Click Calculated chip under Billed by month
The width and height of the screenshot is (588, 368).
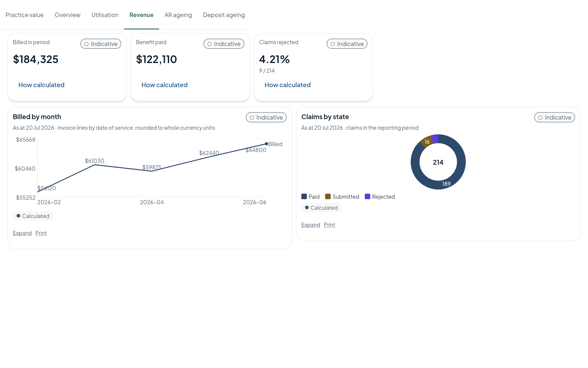pyautogui.click(x=33, y=216)
